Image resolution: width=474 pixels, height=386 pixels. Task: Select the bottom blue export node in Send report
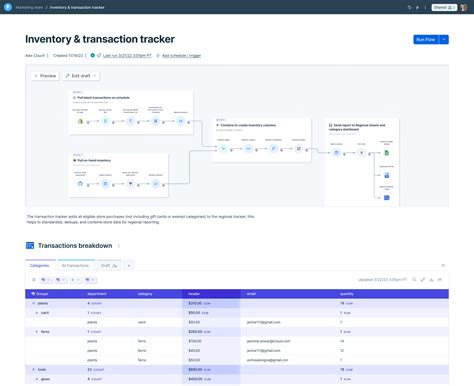click(387, 198)
